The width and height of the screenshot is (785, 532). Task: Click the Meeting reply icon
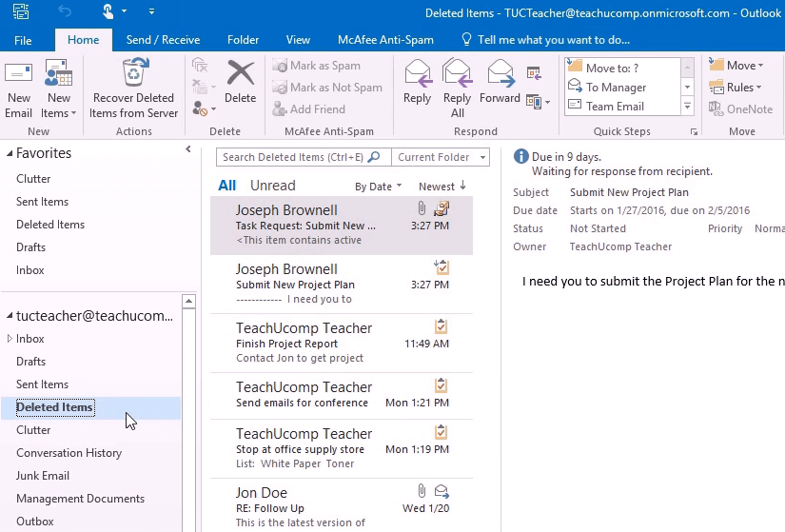[x=534, y=73]
